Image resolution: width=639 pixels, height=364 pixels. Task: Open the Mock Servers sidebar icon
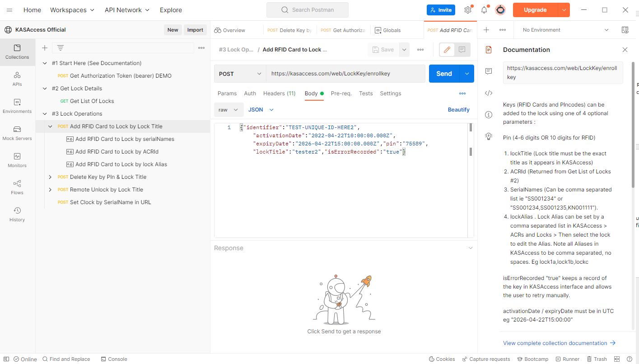point(17,133)
